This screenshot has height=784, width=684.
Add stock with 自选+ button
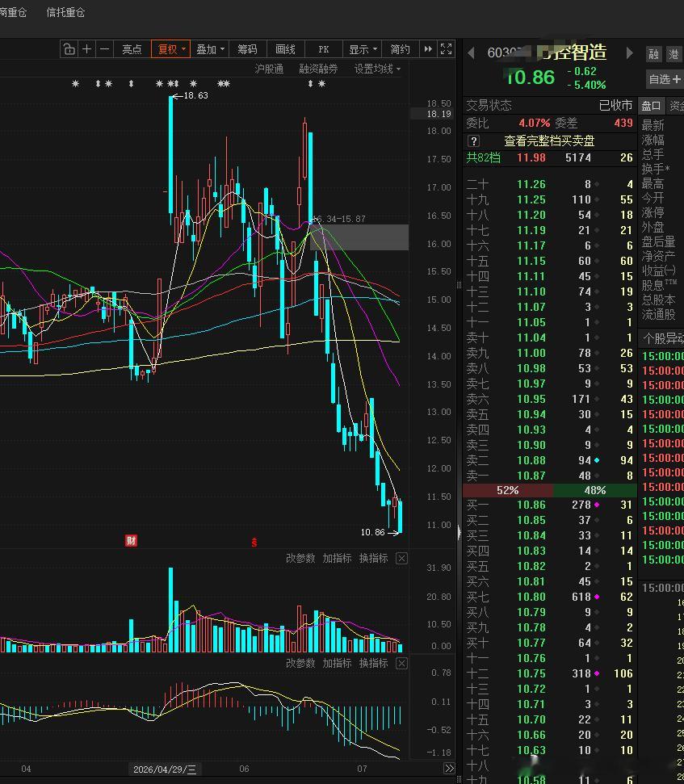point(665,79)
